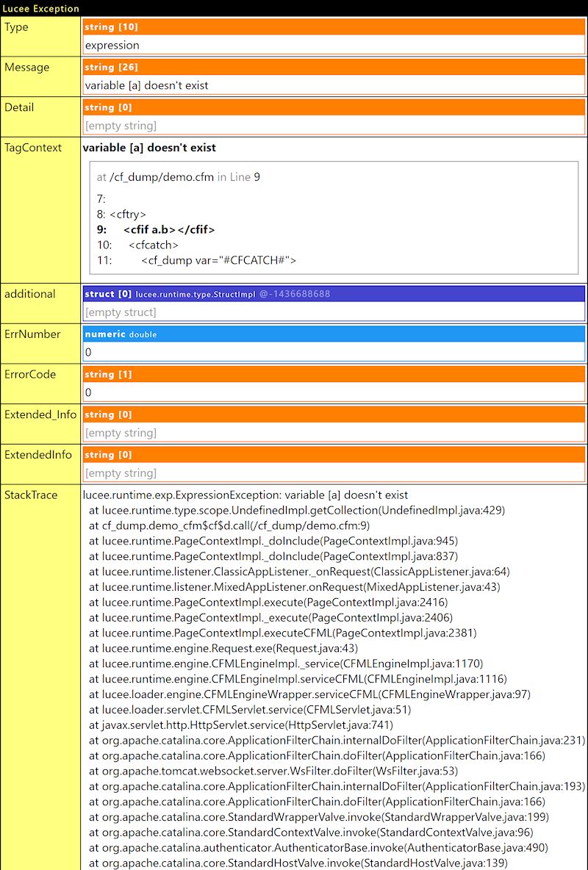Select the CFMLEngineImpl._service stack line
The width and height of the screenshot is (588, 870).
286,664
